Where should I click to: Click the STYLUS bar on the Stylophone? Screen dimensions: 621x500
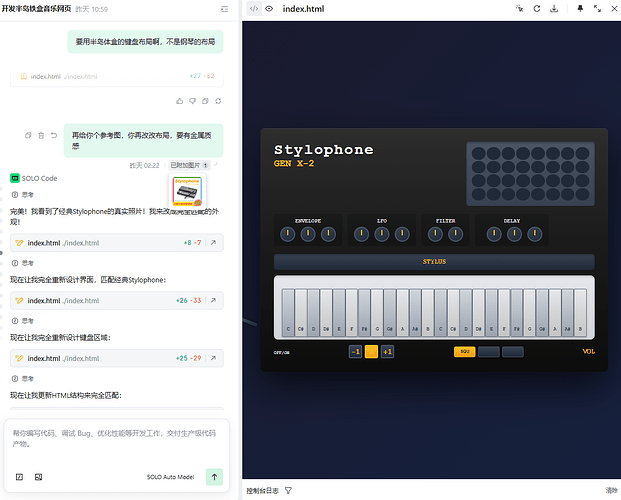coord(434,261)
